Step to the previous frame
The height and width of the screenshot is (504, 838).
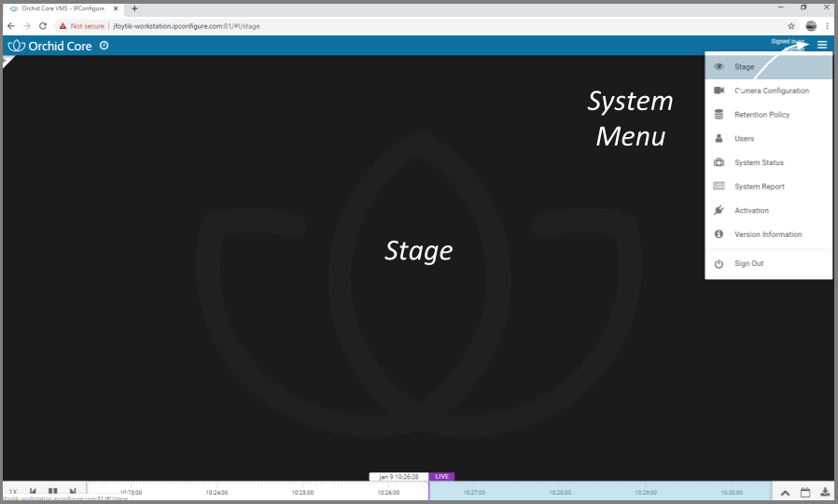[x=34, y=491]
